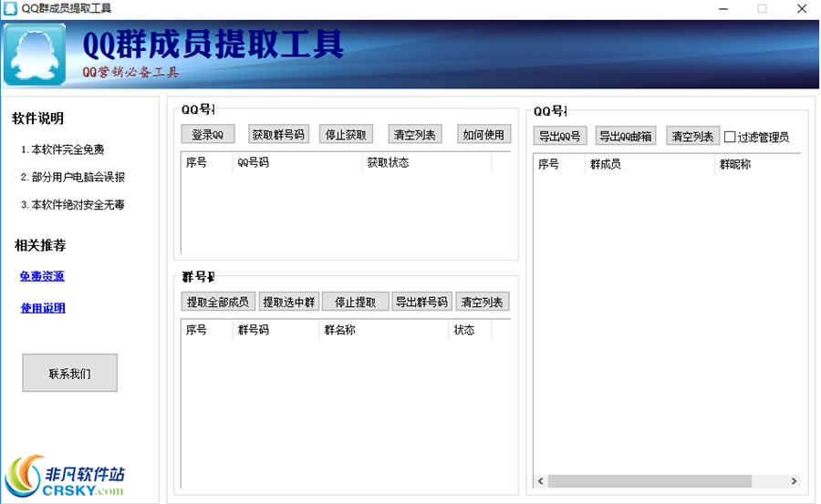821x504 pixels.
Task: Click the QQ penguin logo icon
Action: pyautogui.click(x=35, y=54)
